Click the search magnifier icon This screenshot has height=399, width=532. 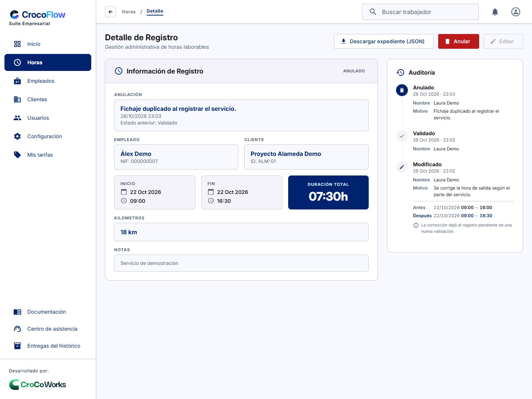coord(373,12)
